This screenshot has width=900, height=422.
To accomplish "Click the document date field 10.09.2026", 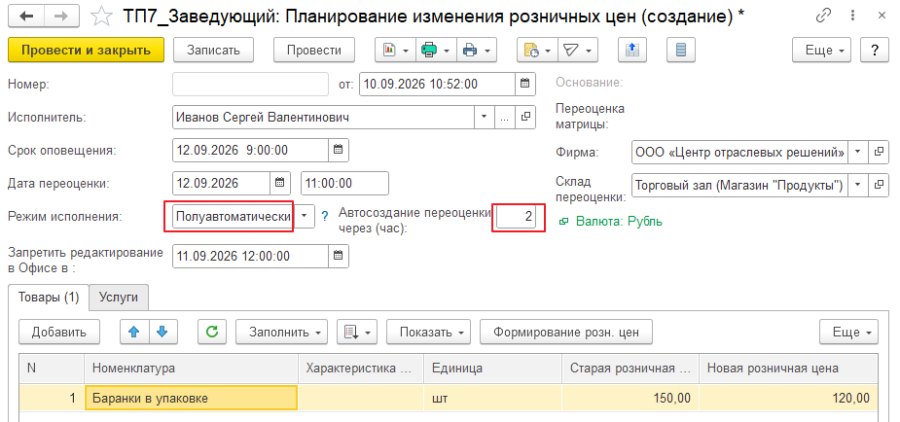I will 437,84.
